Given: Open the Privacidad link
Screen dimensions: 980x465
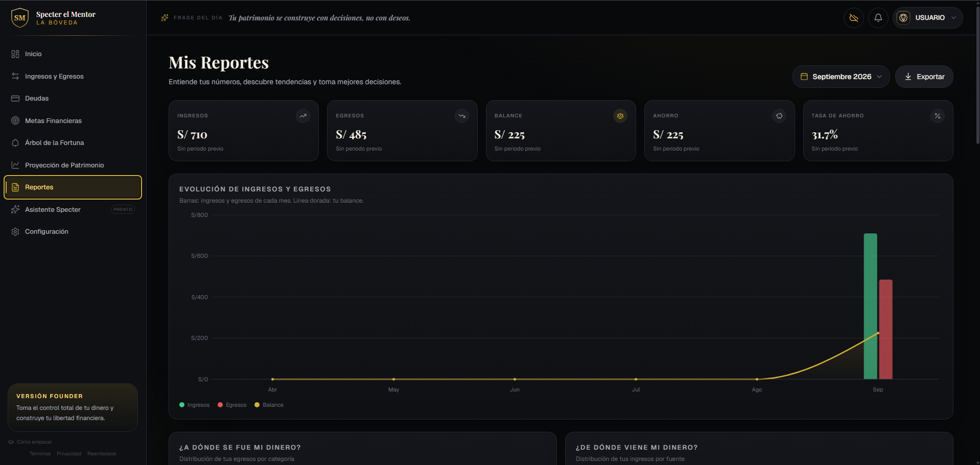Looking at the screenshot, I should [x=69, y=454].
